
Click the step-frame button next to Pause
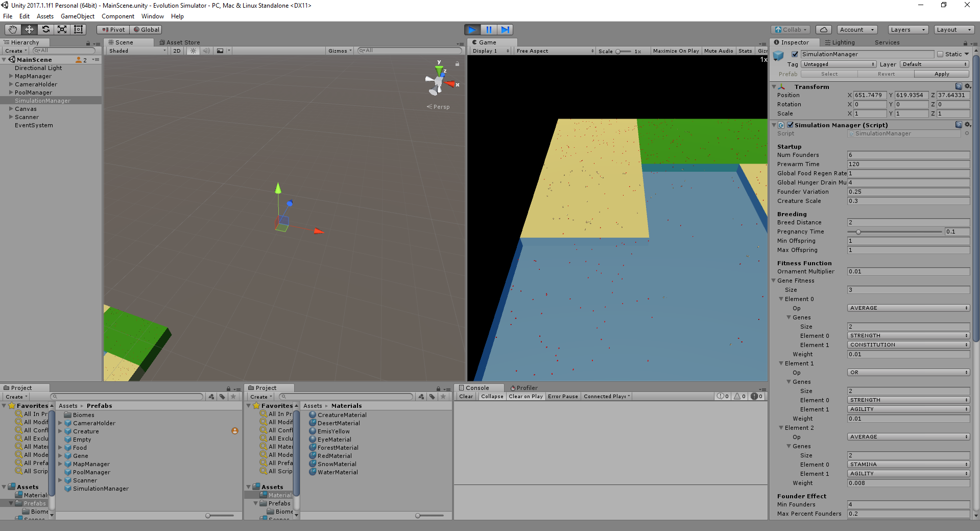click(x=505, y=29)
